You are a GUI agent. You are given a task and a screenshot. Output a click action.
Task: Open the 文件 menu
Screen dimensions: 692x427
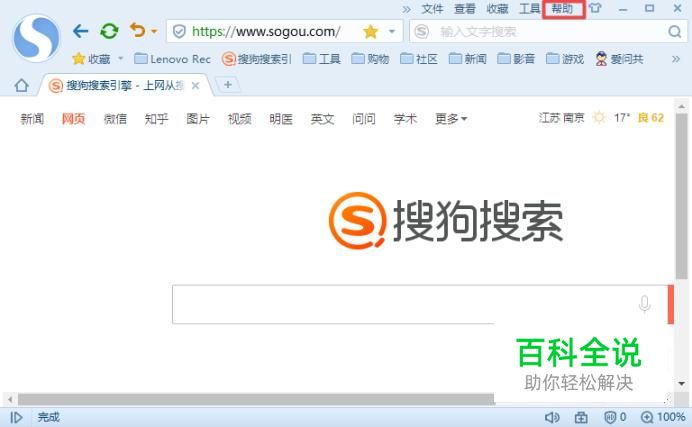[432, 8]
